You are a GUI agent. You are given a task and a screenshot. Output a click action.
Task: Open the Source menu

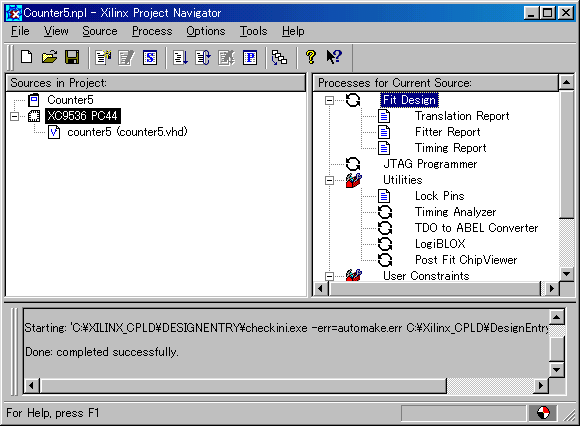coord(100,31)
